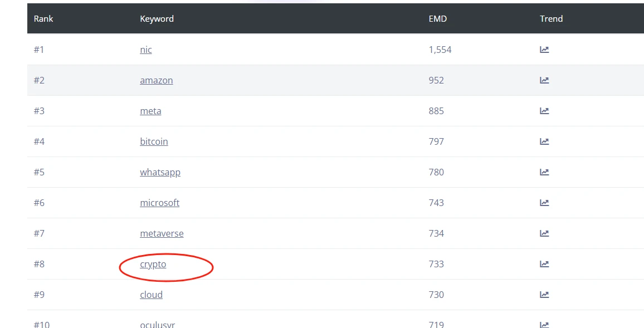Select the whatsapp keyword link
The height and width of the screenshot is (328, 644).
point(160,172)
